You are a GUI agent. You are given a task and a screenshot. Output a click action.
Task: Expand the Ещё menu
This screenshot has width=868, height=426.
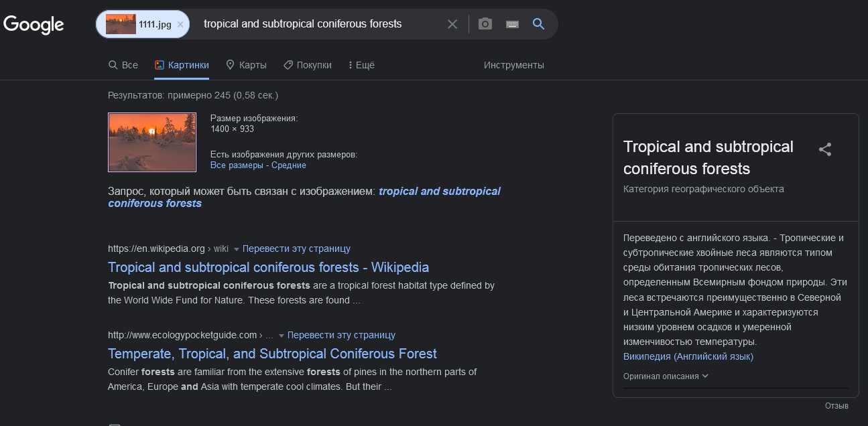click(361, 65)
